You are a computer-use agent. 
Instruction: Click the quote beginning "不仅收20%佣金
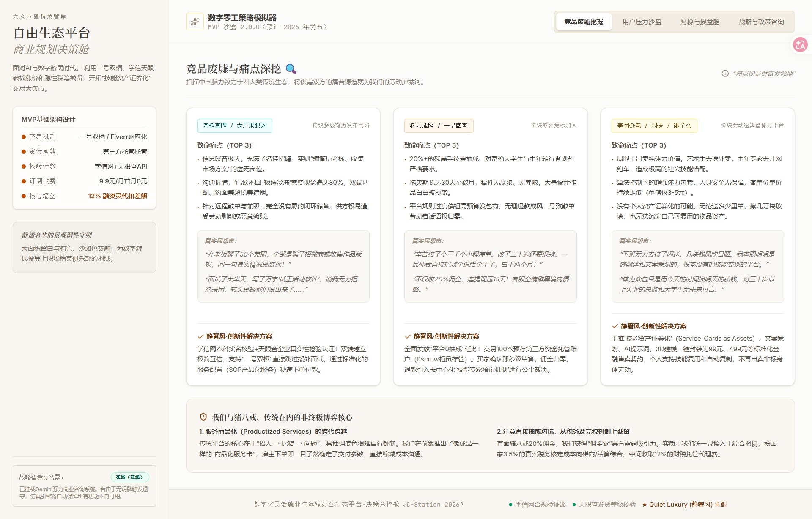tap(490, 284)
